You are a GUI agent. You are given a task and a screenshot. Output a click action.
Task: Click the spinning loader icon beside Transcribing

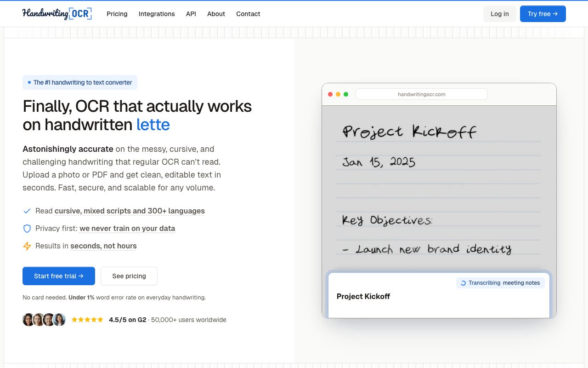coord(463,283)
